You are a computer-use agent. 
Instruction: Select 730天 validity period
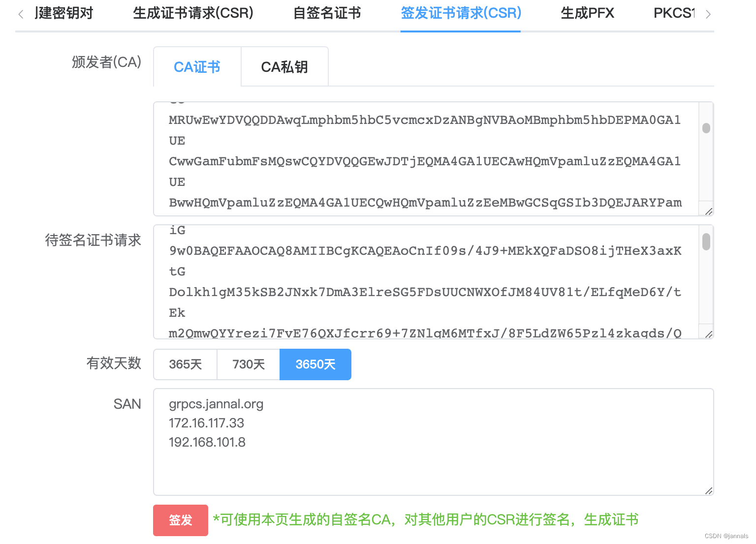tap(248, 364)
